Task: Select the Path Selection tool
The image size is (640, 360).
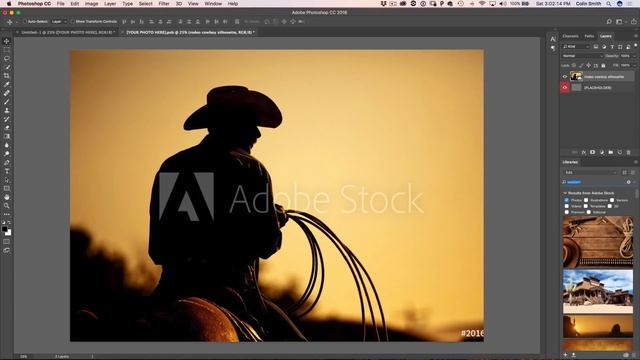Action: (7, 180)
